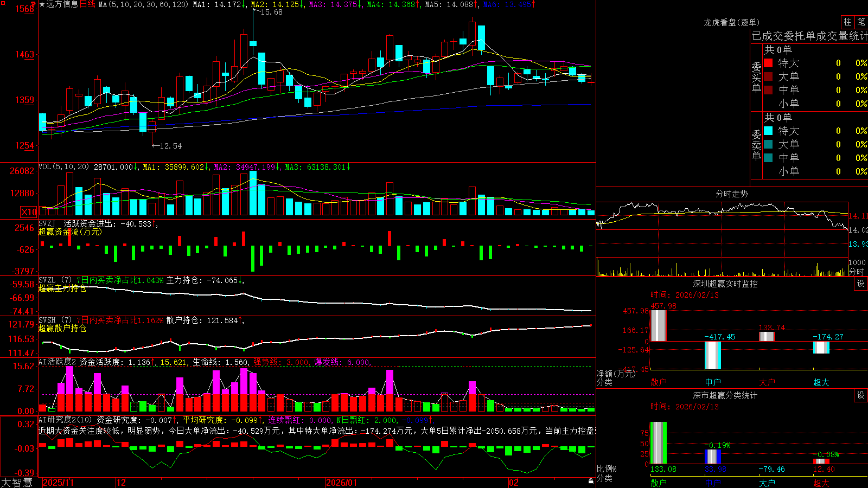Click the 深圳超赢实时监控 panel title

(725, 284)
